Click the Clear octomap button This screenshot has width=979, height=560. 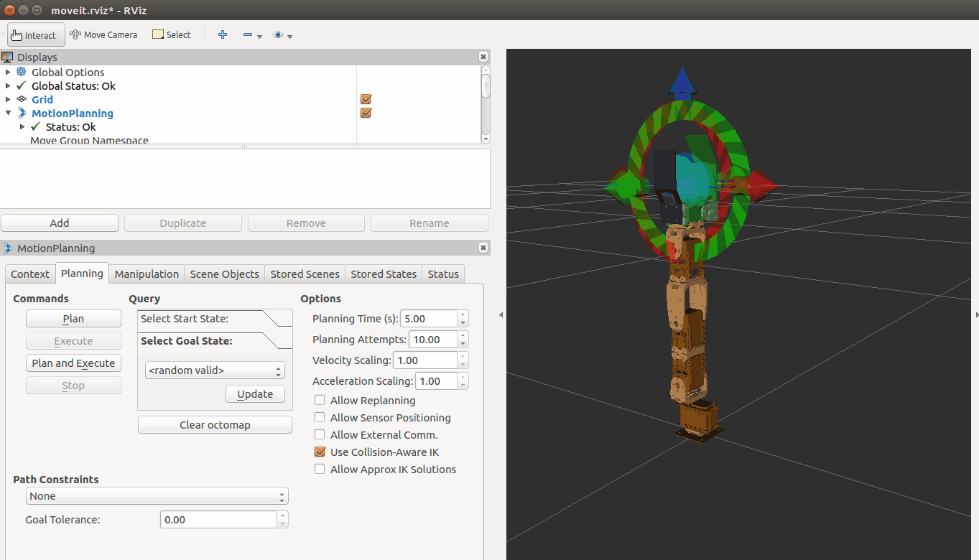(214, 424)
